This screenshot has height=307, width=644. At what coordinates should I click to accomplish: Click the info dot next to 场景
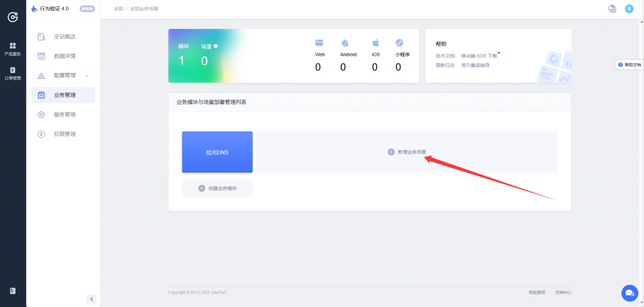coord(216,46)
